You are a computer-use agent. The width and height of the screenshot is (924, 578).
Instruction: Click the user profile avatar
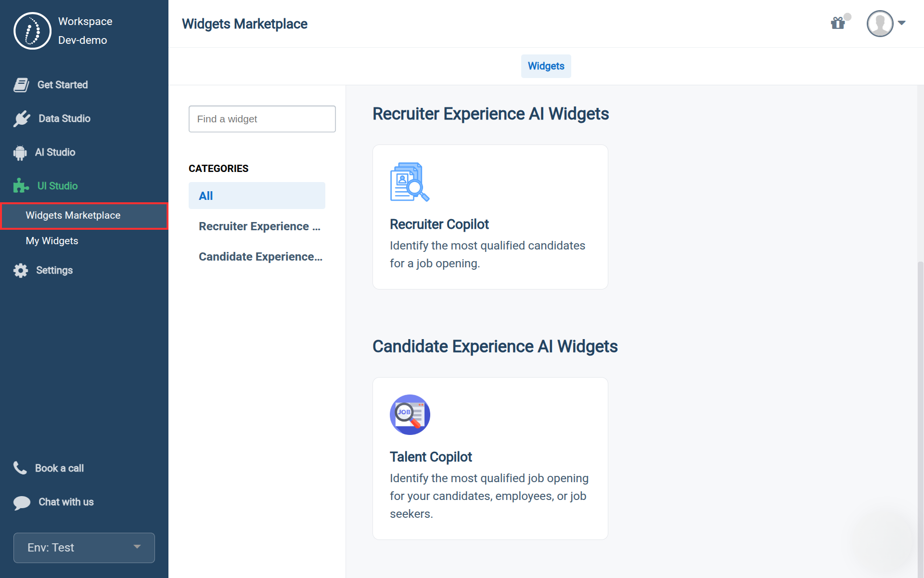click(880, 24)
